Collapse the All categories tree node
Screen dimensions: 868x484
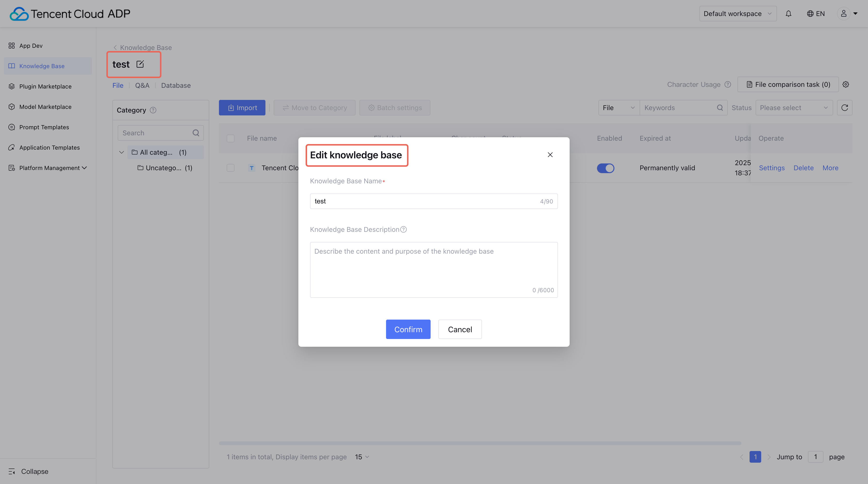pyautogui.click(x=122, y=153)
